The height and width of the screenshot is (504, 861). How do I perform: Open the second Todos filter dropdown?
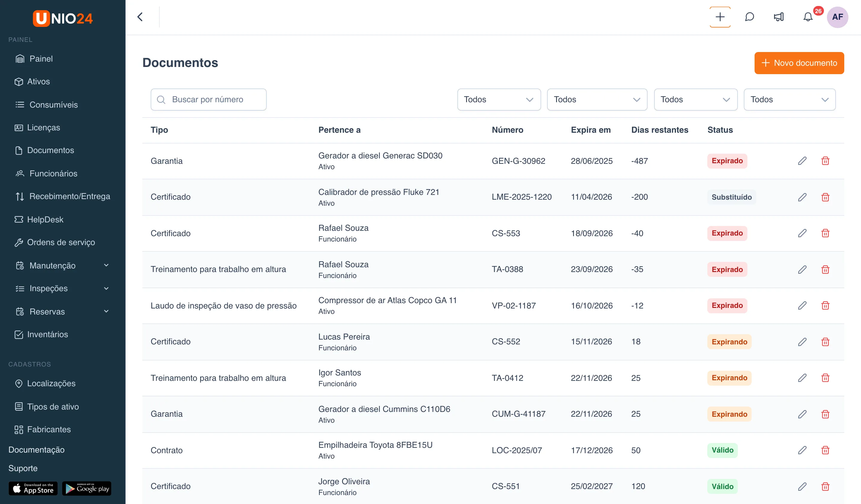coord(597,100)
